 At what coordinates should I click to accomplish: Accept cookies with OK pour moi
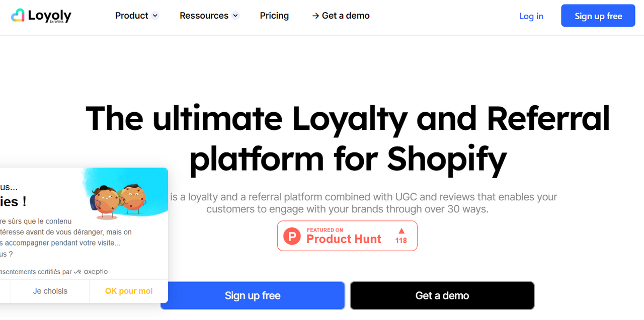(129, 291)
